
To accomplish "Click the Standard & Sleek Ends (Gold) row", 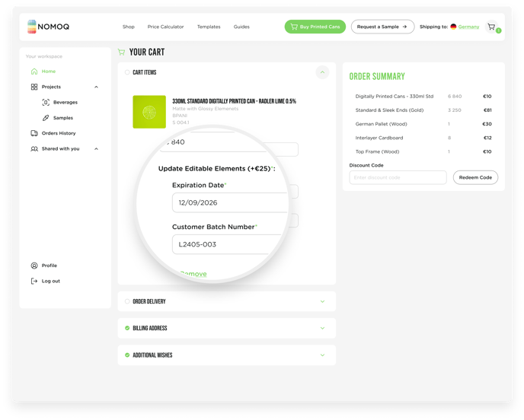I will pyautogui.click(x=423, y=110).
